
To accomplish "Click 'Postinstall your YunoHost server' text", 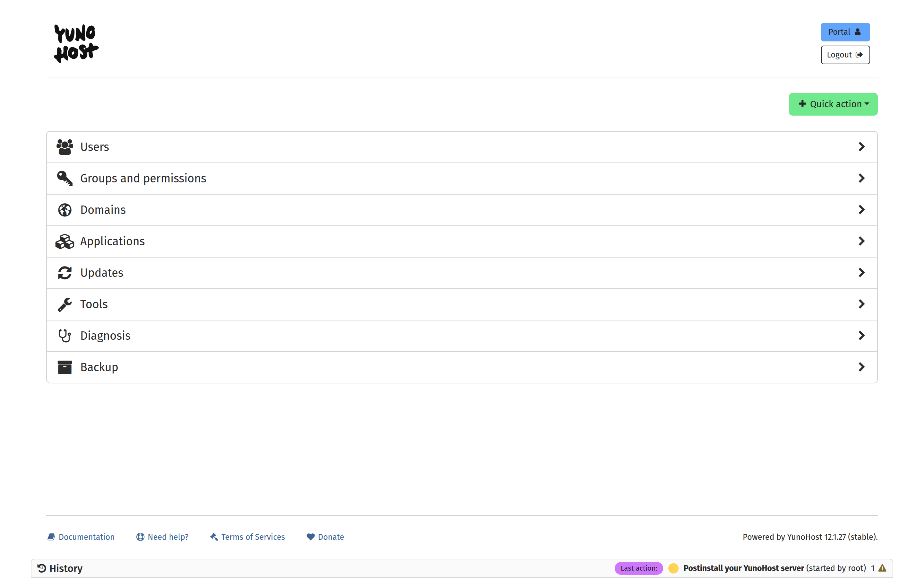I will (x=743, y=568).
